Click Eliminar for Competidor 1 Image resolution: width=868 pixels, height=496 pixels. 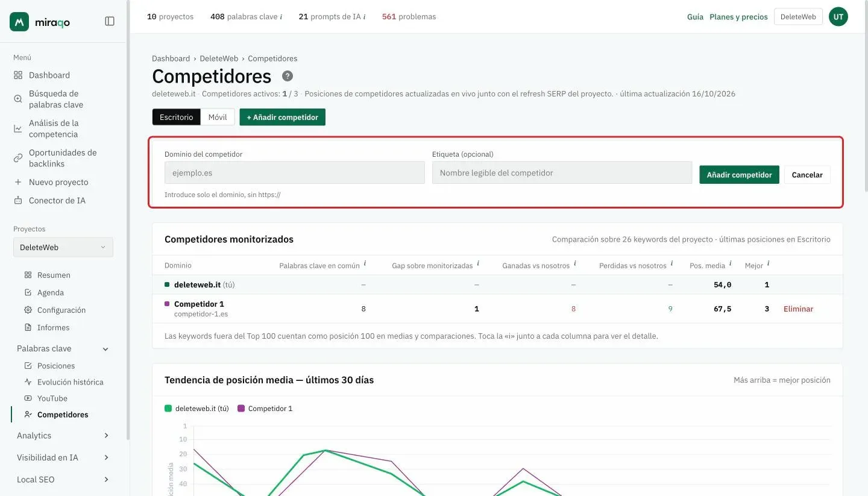[x=798, y=309]
